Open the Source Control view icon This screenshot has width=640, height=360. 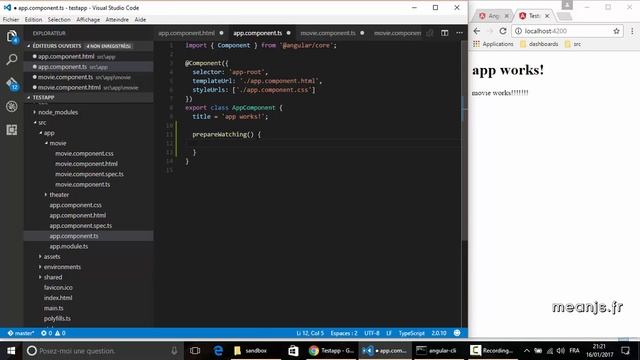pos(12,83)
